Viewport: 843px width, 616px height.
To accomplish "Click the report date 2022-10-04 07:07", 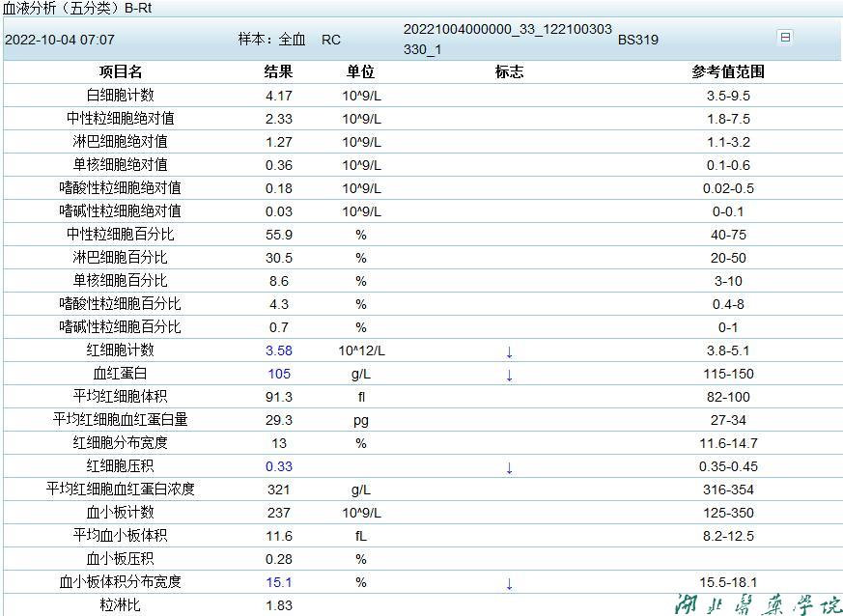I will [x=60, y=40].
